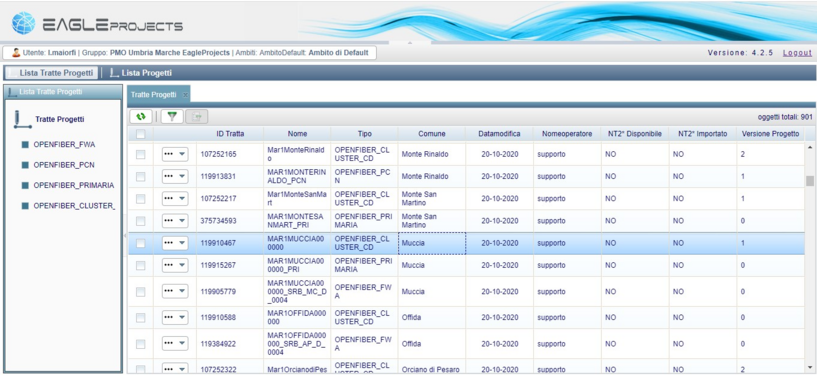
Task: Click the name cell MAR1MONTESANMART_PRI
Action: (297, 221)
